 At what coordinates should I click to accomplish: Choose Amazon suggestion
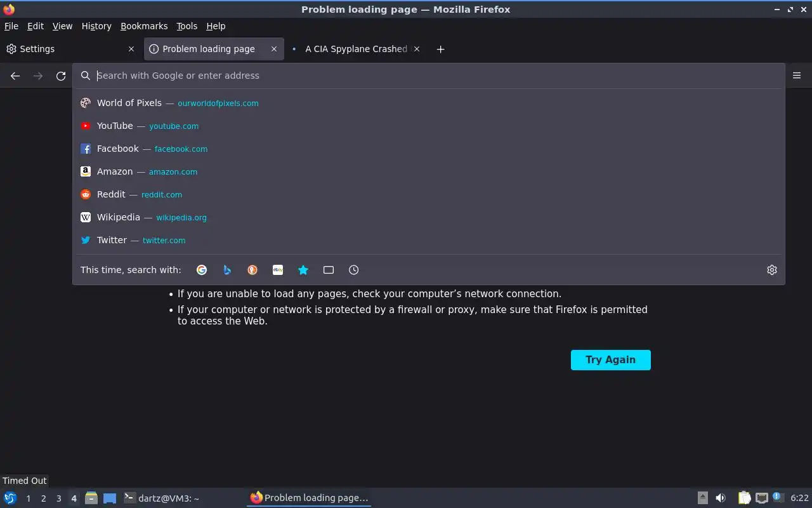pyautogui.click(x=428, y=171)
